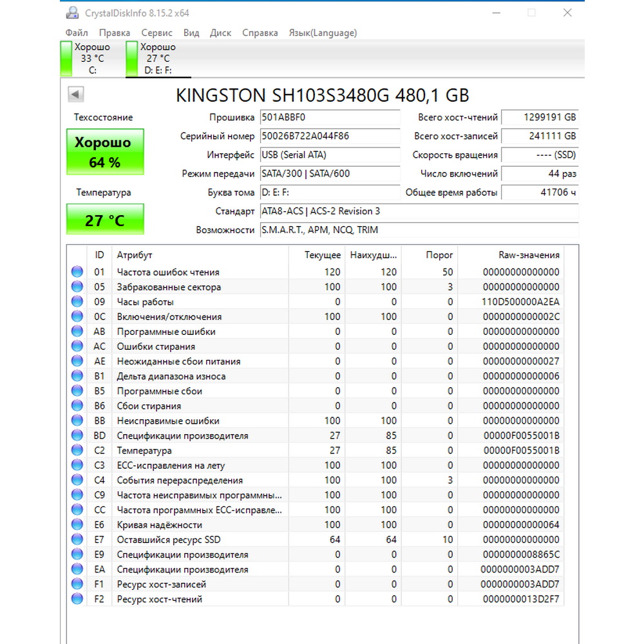Viewport: 644px width, 644px height.
Task: Click Число включений value 44 раз
Action: pos(540,174)
